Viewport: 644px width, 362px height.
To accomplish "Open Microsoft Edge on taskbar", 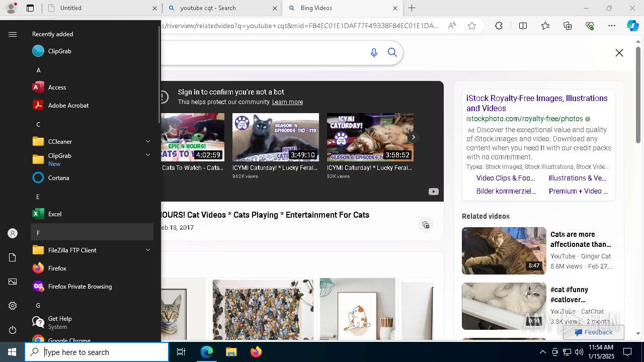I will coord(207,352).
